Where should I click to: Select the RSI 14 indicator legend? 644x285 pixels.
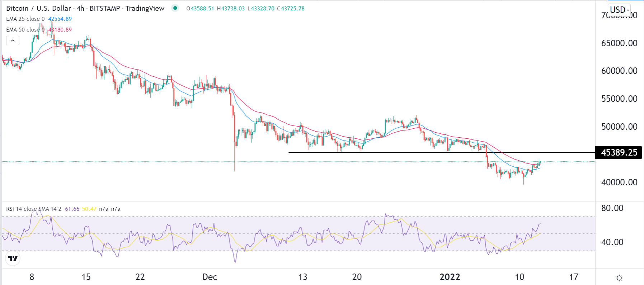(34, 209)
